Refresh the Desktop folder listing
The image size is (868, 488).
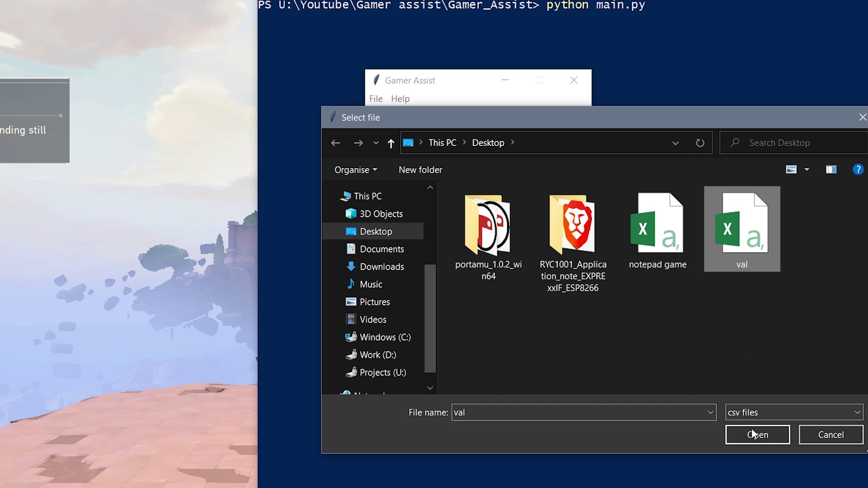[x=700, y=143]
